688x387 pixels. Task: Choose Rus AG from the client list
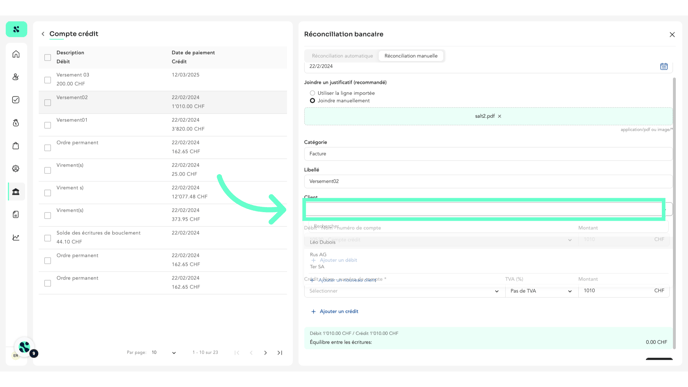click(318, 254)
